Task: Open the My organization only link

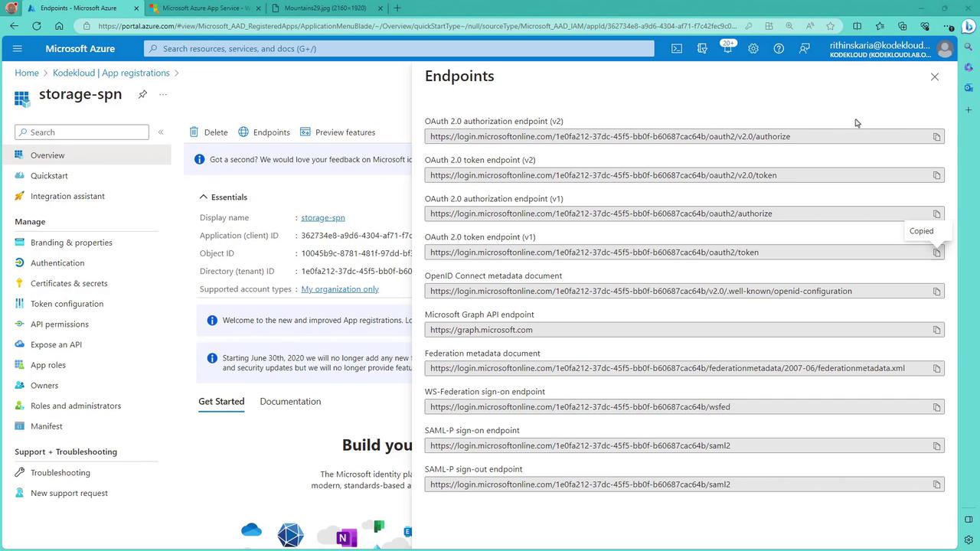Action: point(340,289)
